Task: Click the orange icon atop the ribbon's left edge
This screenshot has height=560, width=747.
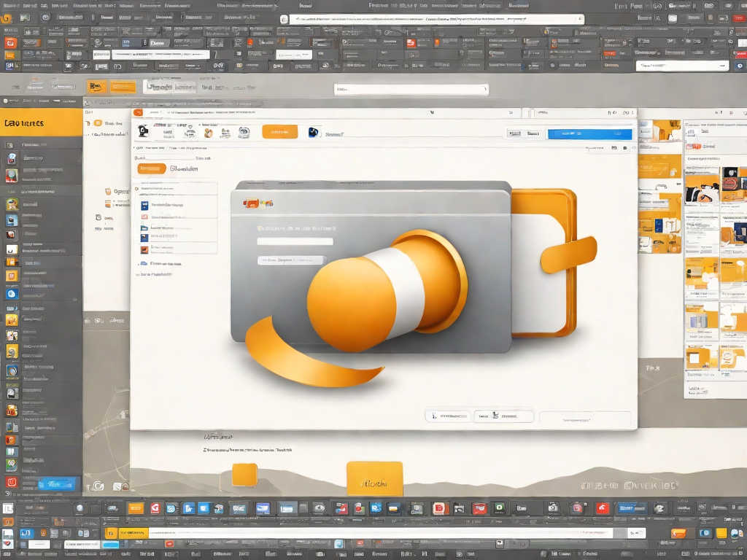Action: click(x=6, y=18)
